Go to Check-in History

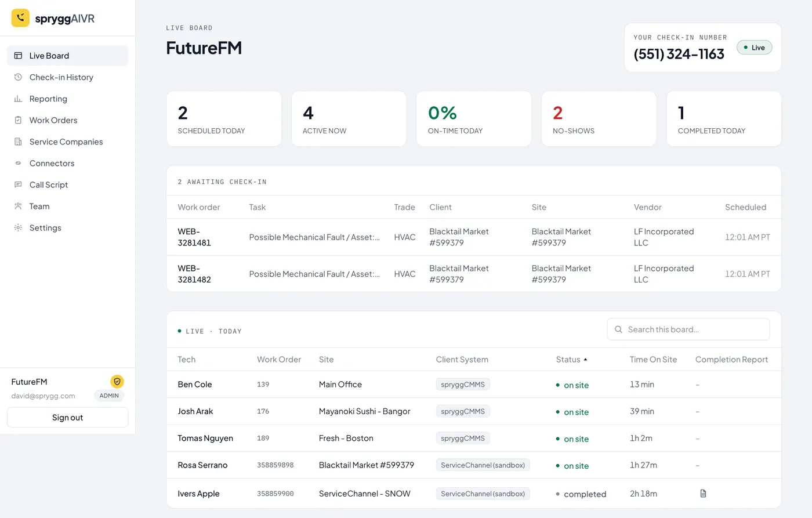67,77
